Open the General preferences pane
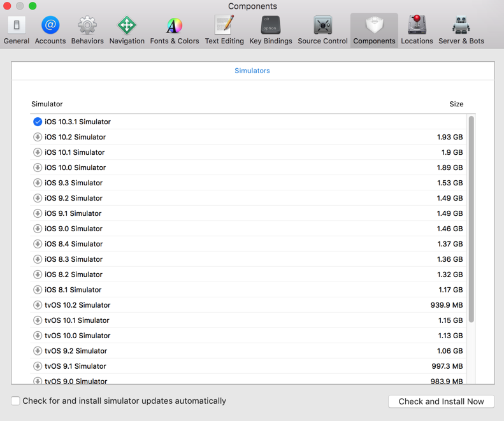Screen dimensions: 504x421 tap(17, 30)
